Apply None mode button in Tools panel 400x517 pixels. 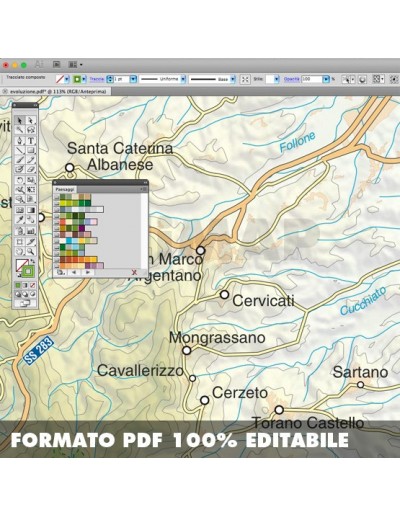click(x=32, y=285)
